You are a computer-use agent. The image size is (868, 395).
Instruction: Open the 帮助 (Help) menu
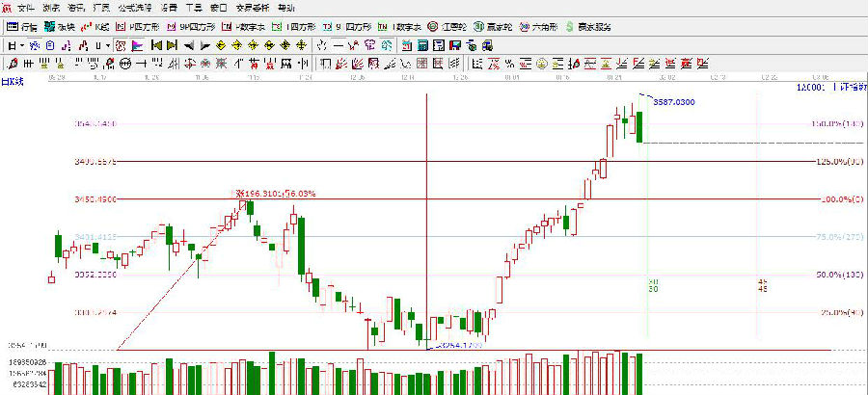click(259, 7)
